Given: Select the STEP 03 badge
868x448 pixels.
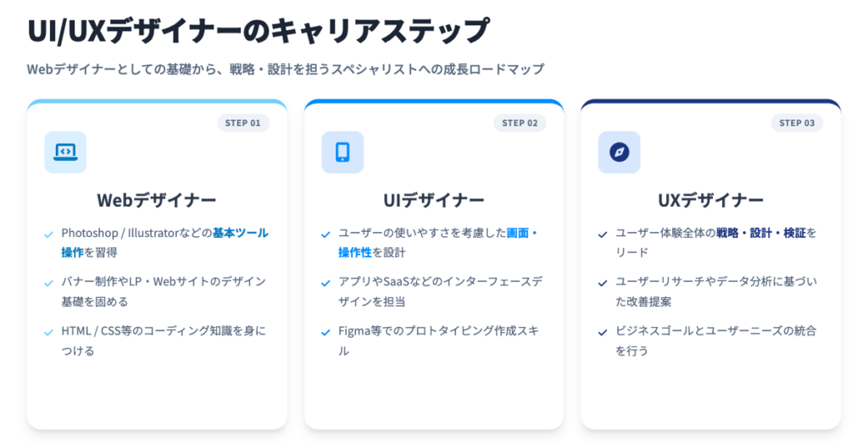Looking at the screenshot, I should (797, 123).
